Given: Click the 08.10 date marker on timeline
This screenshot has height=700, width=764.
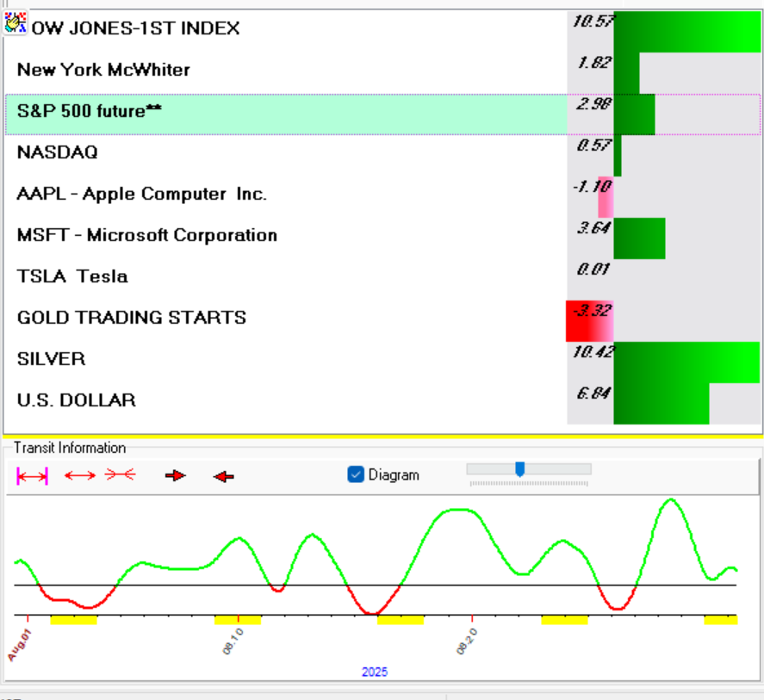Looking at the screenshot, I should tap(233, 641).
